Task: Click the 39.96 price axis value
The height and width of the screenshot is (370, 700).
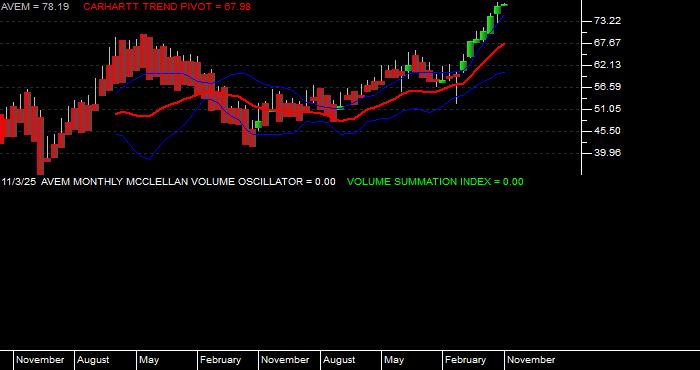Action: [x=608, y=153]
